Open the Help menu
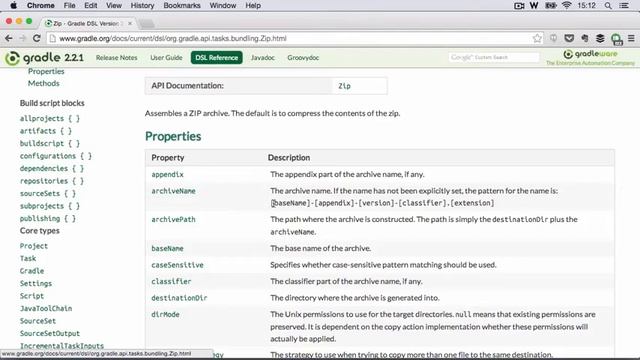 pyautogui.click(x=253, y=6)
